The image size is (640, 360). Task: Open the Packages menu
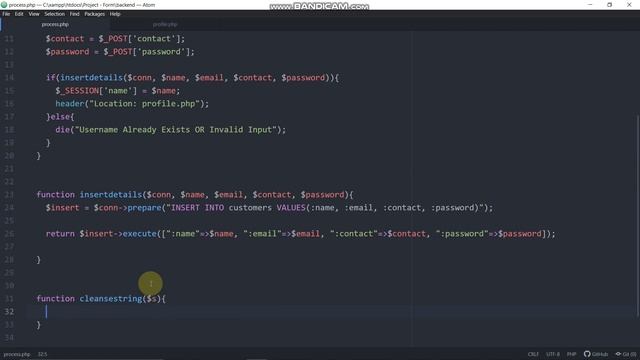[95, 14]
